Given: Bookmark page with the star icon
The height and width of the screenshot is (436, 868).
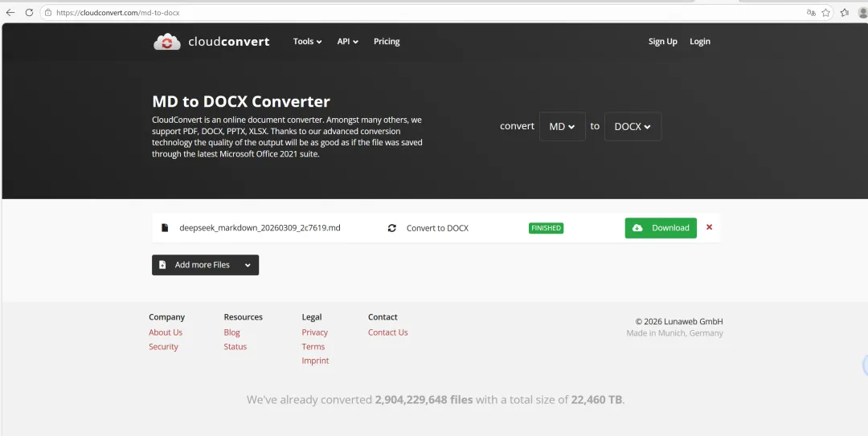Looking at the screenshot, I should coord(826,13).
